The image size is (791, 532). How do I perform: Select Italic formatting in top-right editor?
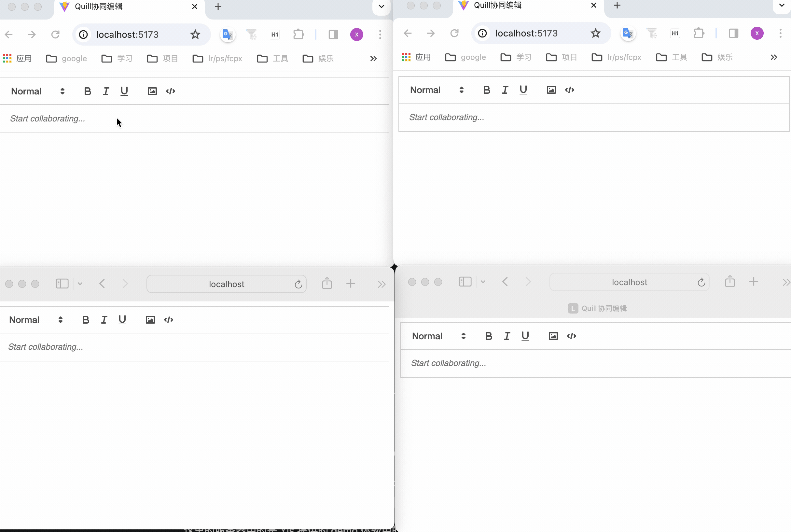[x=505, y=90]
